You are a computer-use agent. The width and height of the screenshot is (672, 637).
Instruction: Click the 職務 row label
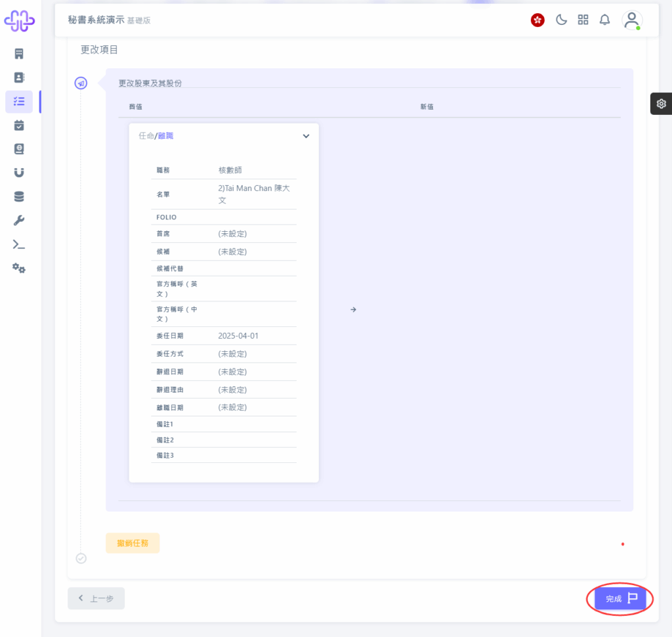click(x=163, y=170)
